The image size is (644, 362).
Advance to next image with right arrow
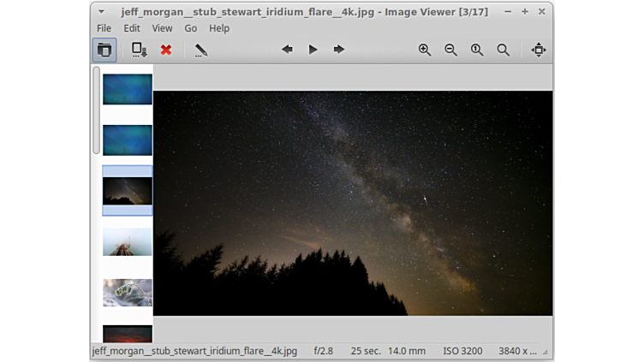point(339,50)
